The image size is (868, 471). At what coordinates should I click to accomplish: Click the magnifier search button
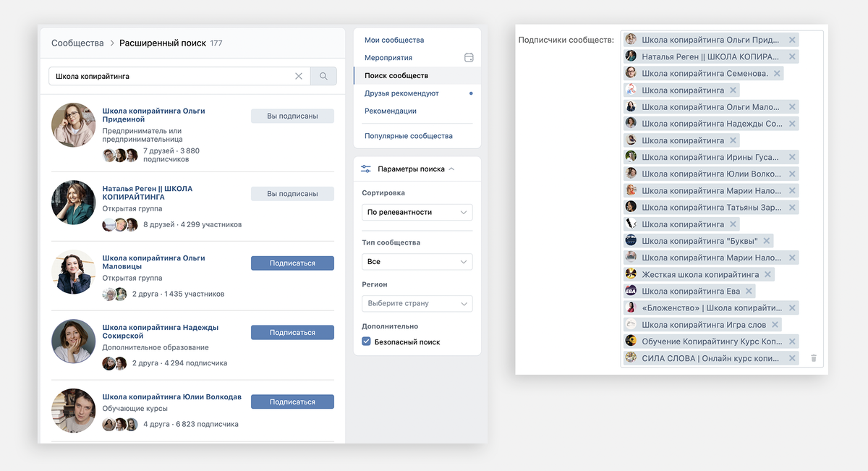tap(323, 76)
